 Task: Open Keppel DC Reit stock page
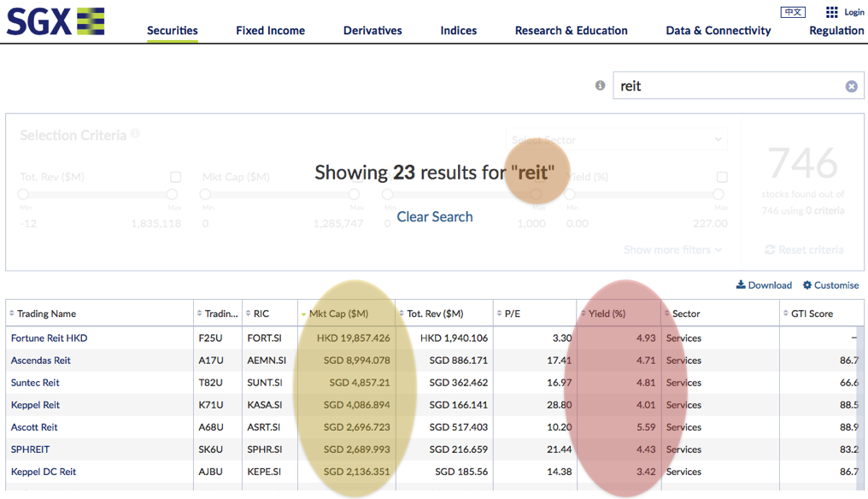click(44, 472)
